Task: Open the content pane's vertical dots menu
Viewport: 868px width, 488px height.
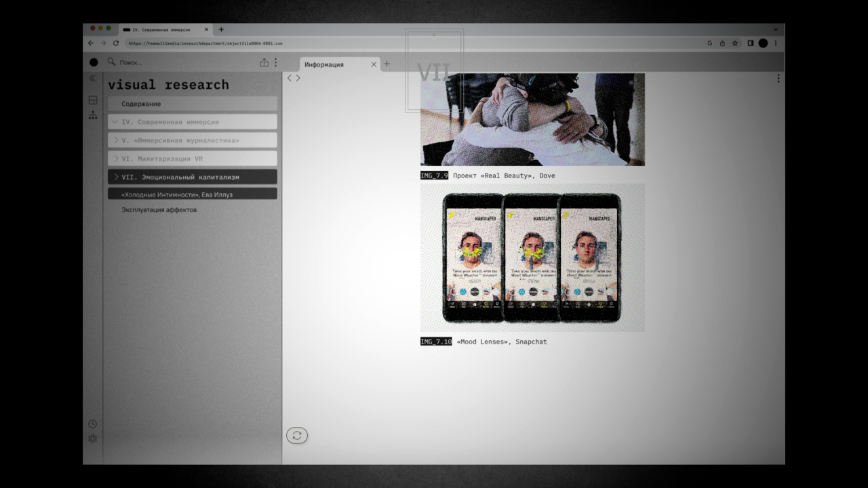Action: (778, 79)
